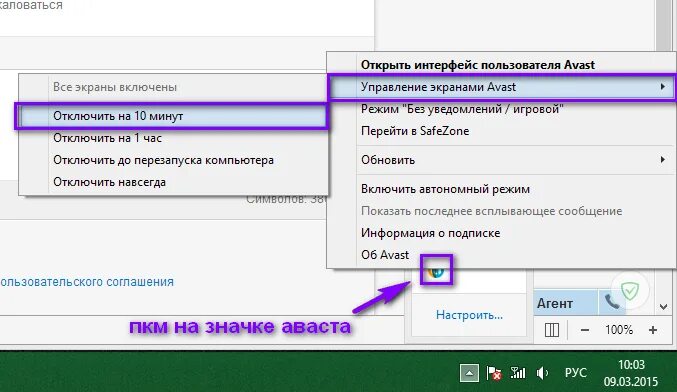Screen dimensions: 677x392
Task: Toggle the page layout columns icon
Action: tap(551, 330)
